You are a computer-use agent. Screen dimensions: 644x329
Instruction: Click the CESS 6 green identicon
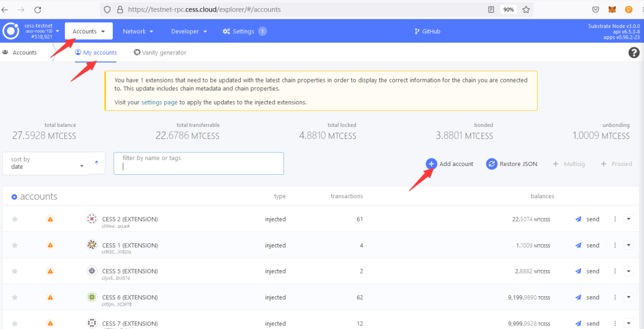pyautogui.click(x=92, y=297)
